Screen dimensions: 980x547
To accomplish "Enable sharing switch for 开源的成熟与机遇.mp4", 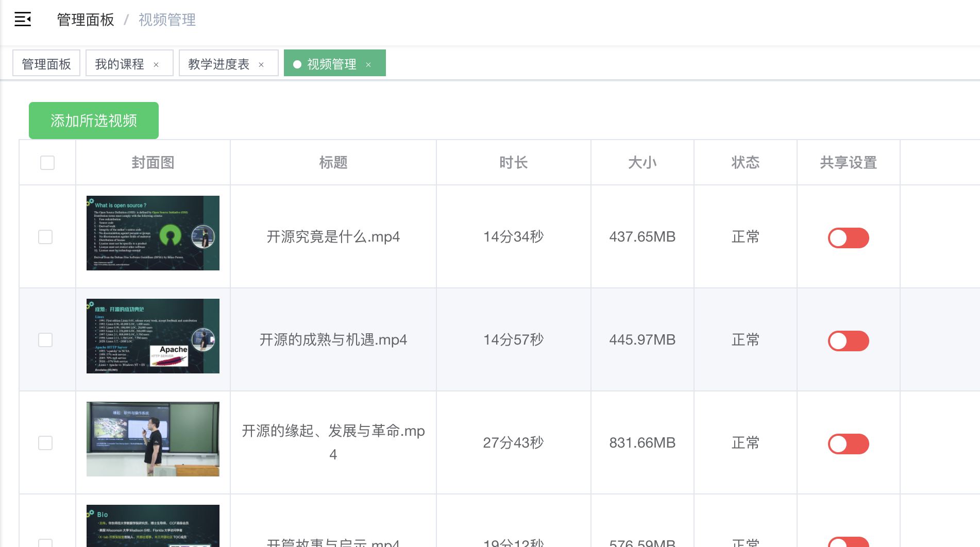I will 848,341.
